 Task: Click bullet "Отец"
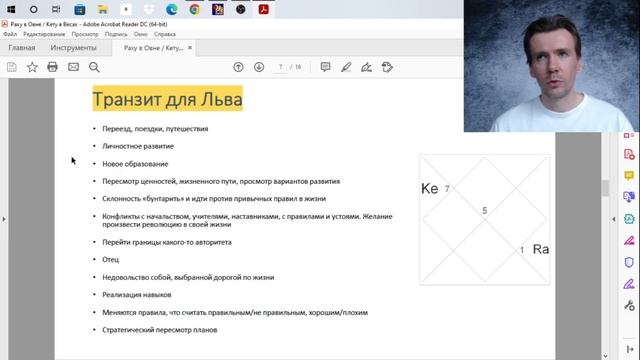point(111,260)
